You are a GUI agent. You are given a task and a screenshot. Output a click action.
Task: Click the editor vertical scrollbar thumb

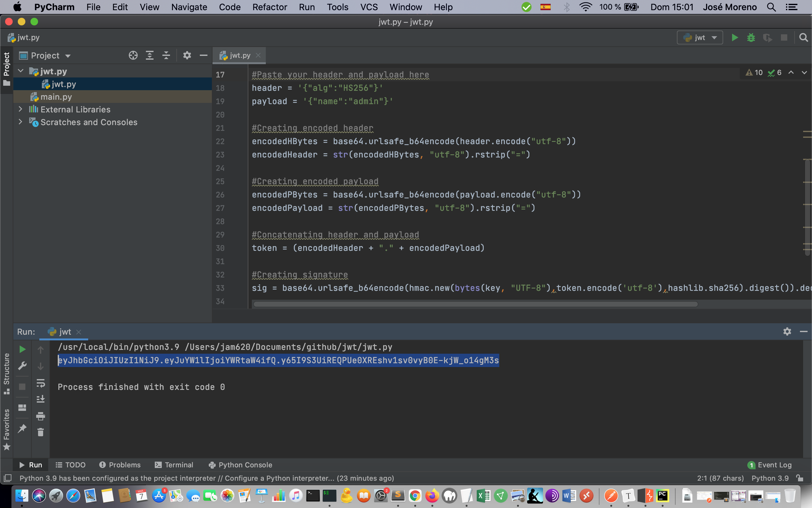[x=808, y=208]
